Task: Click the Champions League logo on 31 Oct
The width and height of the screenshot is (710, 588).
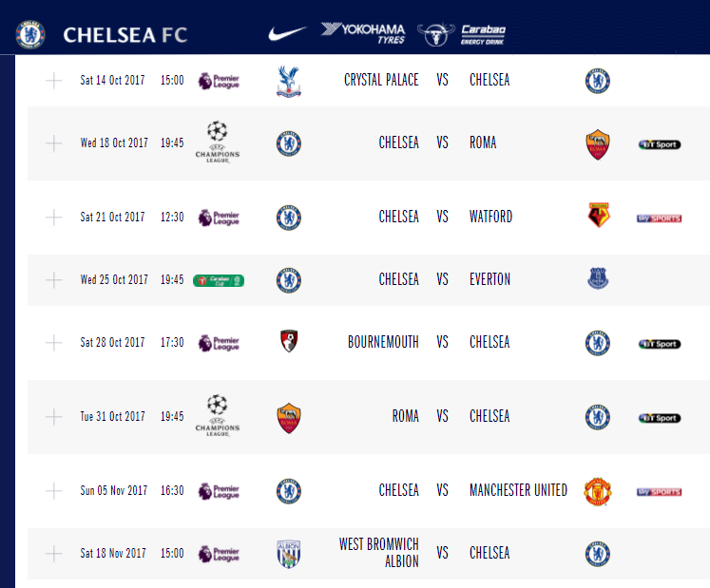Action: 218,416
